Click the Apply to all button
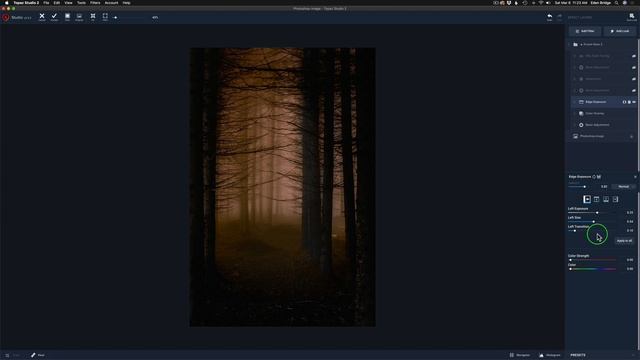The width and height of the screenshot is (640, 360). [x=624, y=241]
